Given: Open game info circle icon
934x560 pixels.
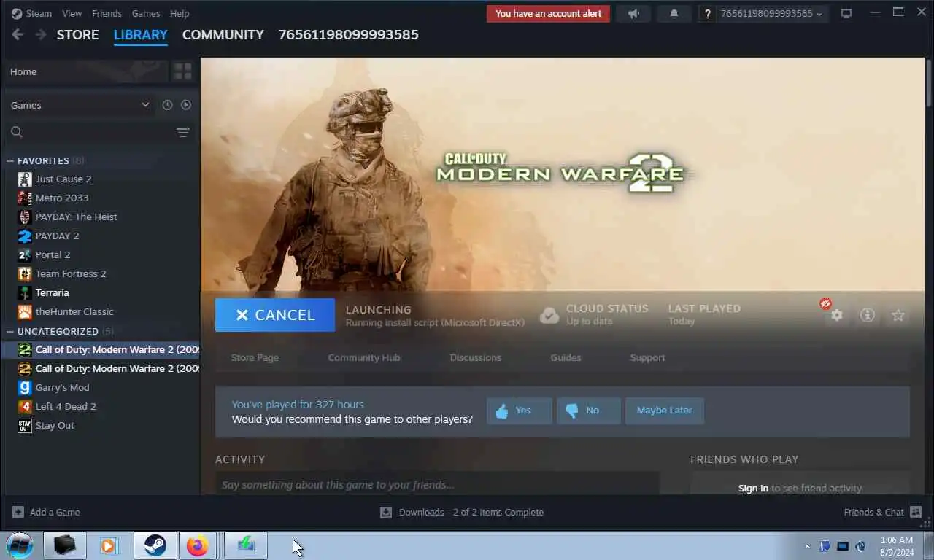Looking at the screenshot, I should click(x=867, y=315).
